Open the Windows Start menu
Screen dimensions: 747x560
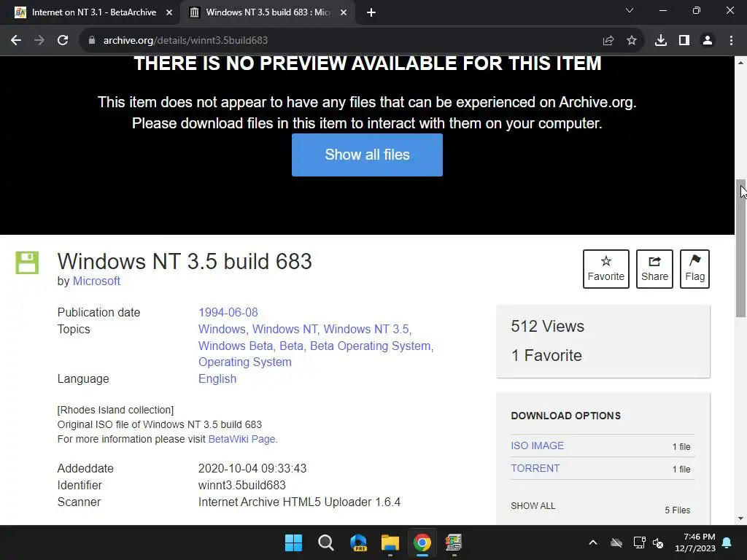(x=293, y=542)
